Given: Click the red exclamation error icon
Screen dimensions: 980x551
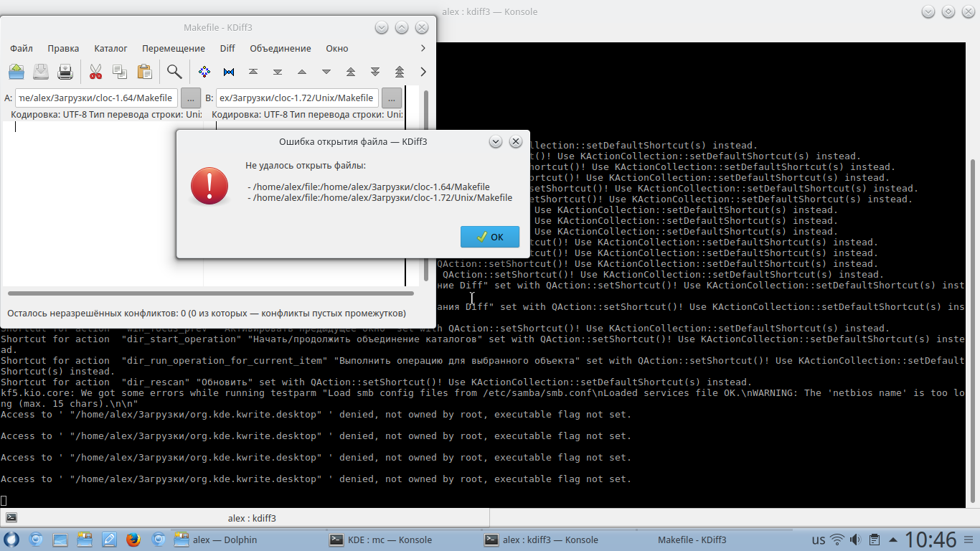Looking at the screenshot, I should click(209, 187).
